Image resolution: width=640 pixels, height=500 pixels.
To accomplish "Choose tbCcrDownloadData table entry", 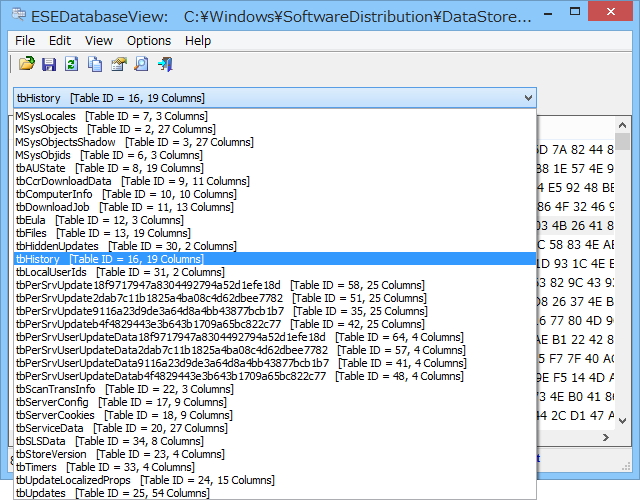I will pos(275,181).
